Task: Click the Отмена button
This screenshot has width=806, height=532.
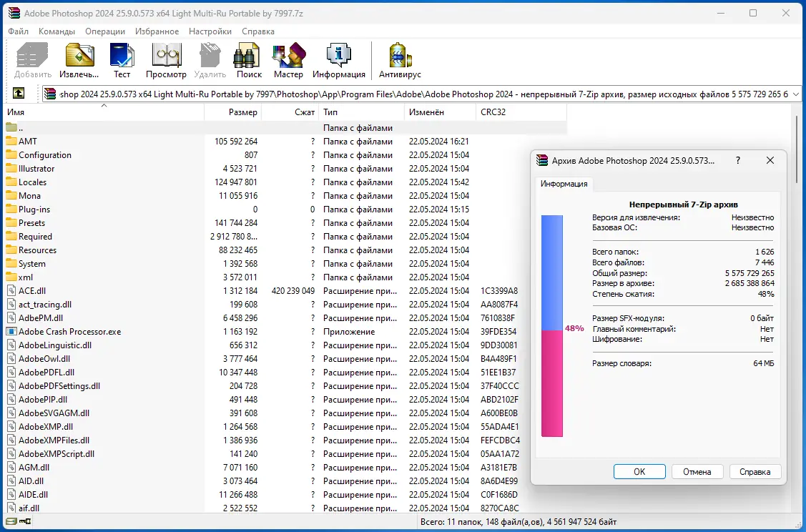Action: pyautogui.click(x=697, y=471)
